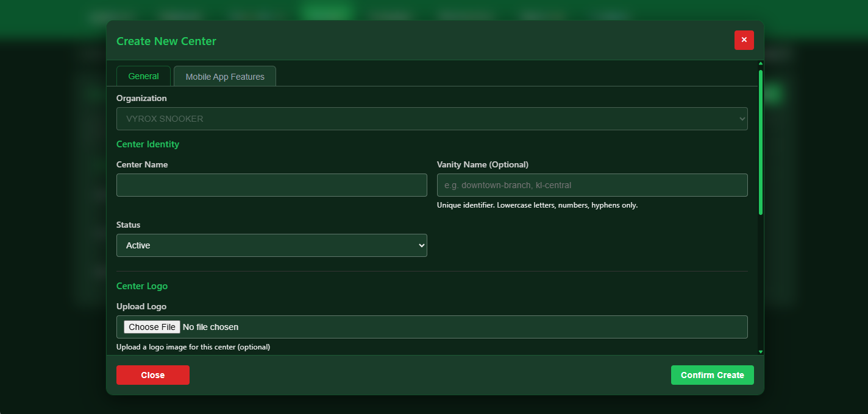Click the red X icon to dismiss the dialog
The image size is (868, 414).
click(744, 40)
